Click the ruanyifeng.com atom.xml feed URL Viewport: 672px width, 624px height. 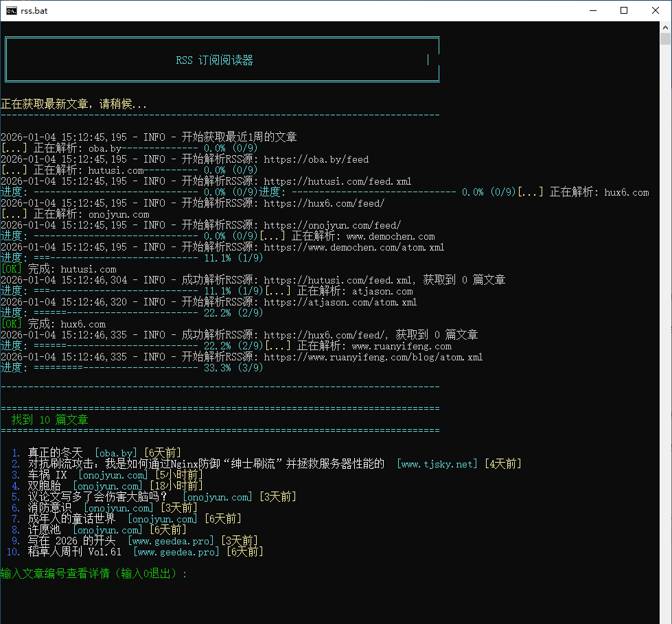(x=373, y=357)
